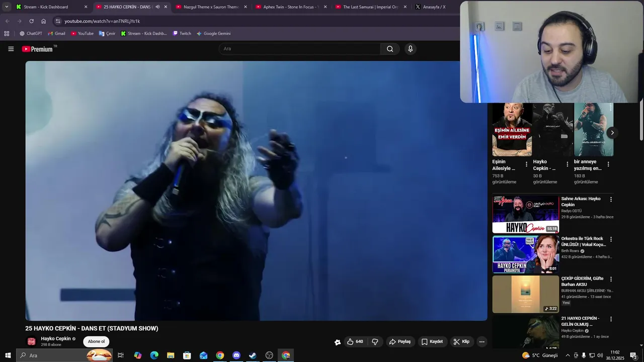Click the URL in the address bar
644x362 pixels.
[102, 21]
